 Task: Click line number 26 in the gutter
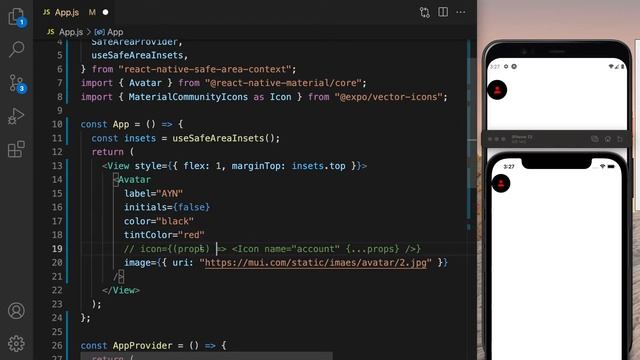coord(57,345)
